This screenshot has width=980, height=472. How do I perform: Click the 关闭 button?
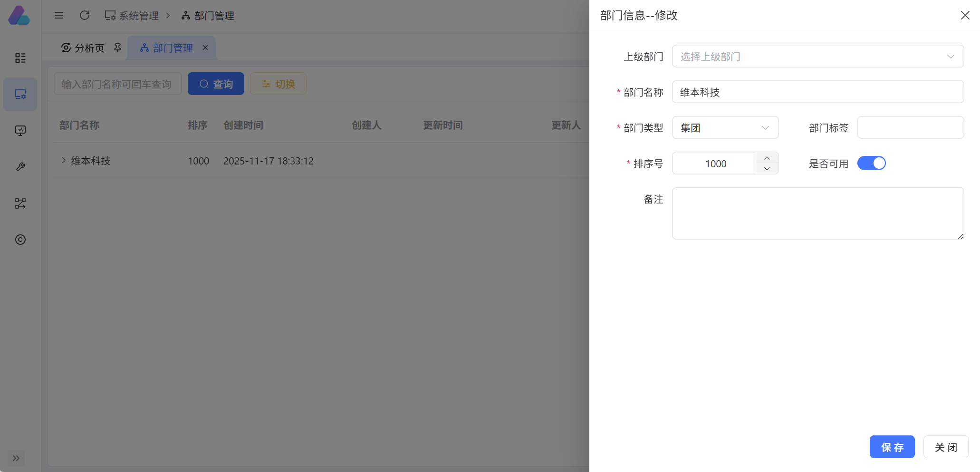(x=945, y=447)
